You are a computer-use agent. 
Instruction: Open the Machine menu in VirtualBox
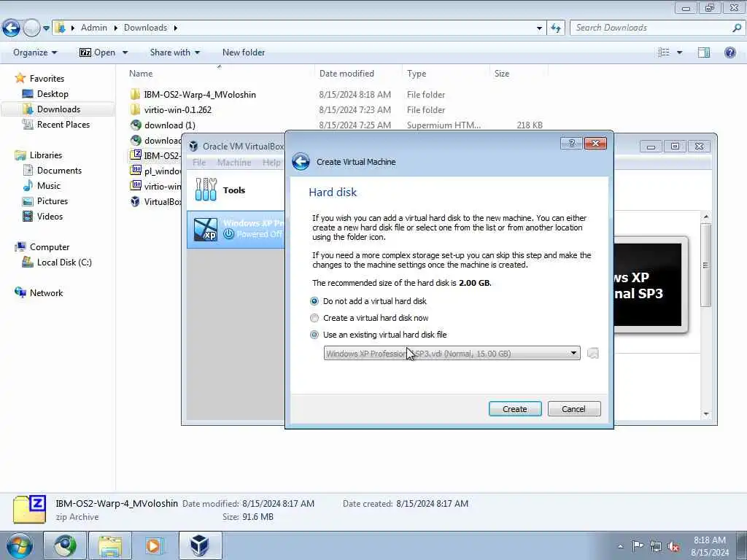tap(234, 163)
